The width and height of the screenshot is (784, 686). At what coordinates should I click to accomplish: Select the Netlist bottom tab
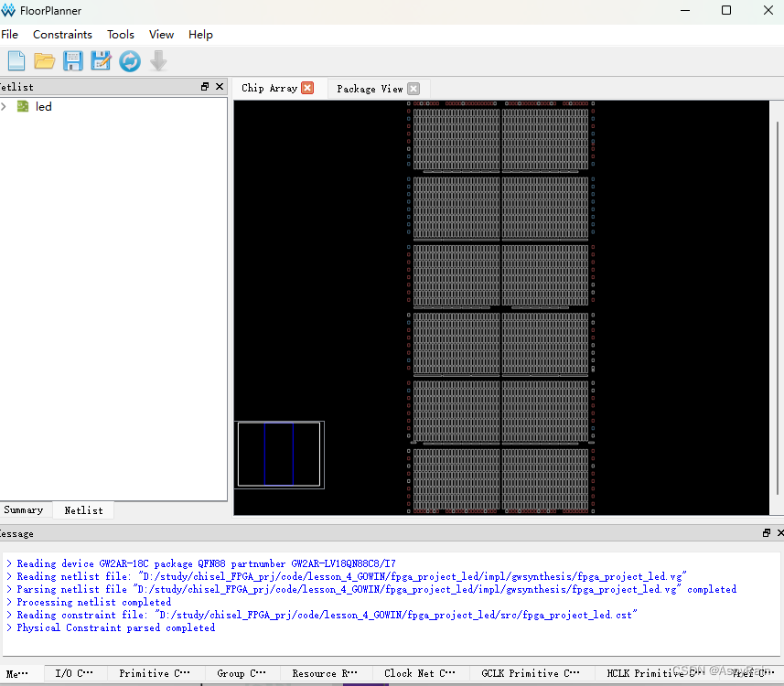pyautogui.click(x=83, y=510)
